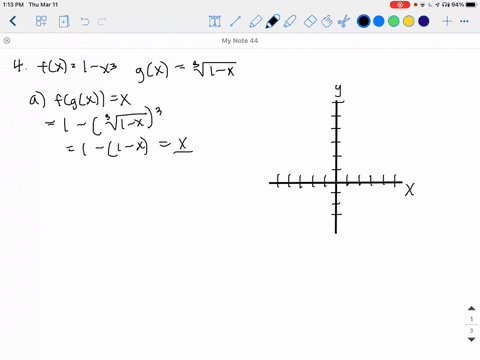Select the lasso selection tool

tap(327, 21)
